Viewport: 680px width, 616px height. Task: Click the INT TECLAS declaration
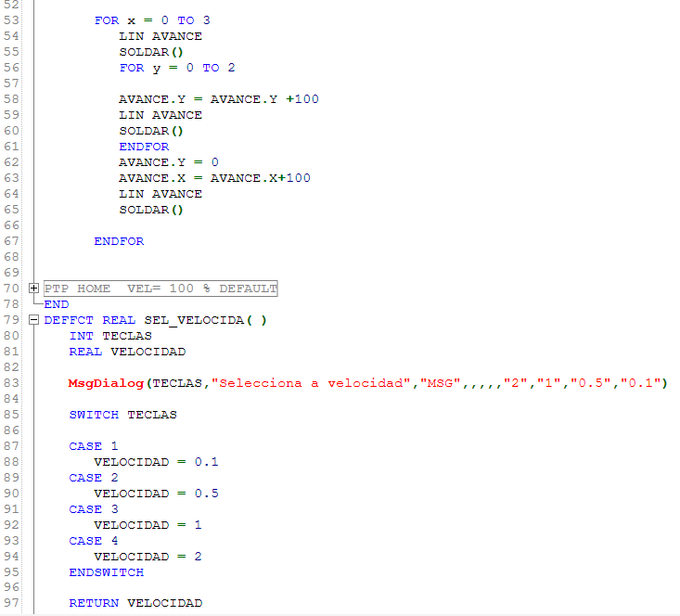(110, 336)
